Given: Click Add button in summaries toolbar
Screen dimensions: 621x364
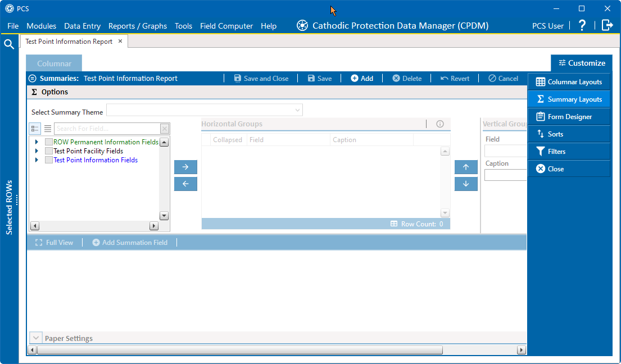Looking at the screenshot, I should (362, 79).
